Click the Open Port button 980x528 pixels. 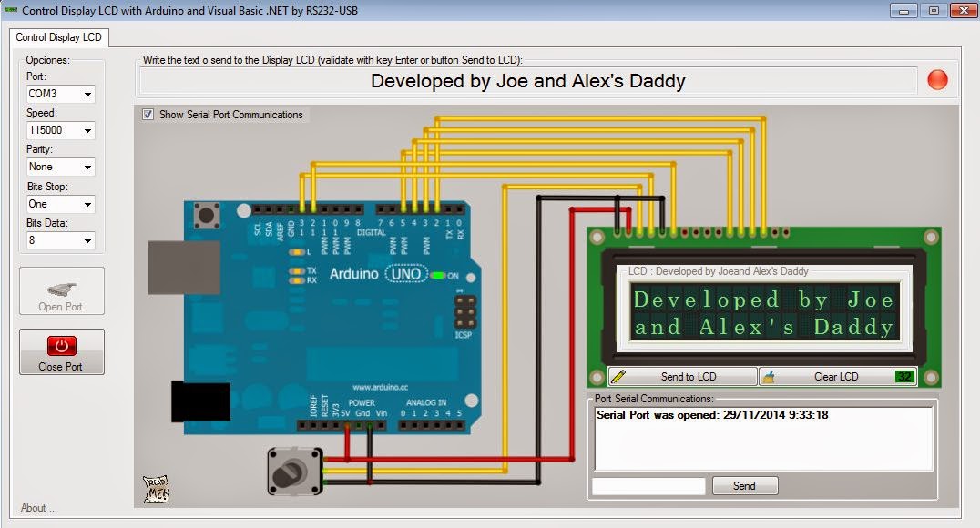point(61,291)
